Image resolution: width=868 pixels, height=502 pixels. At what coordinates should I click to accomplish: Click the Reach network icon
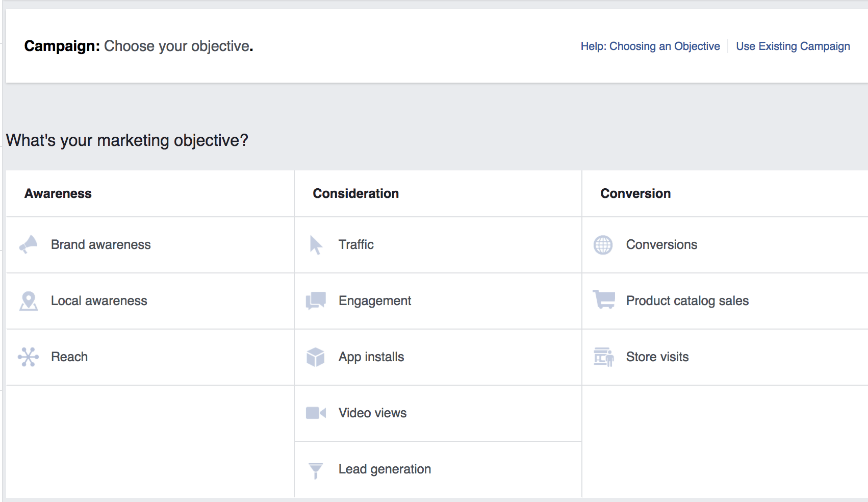point(29,357)
